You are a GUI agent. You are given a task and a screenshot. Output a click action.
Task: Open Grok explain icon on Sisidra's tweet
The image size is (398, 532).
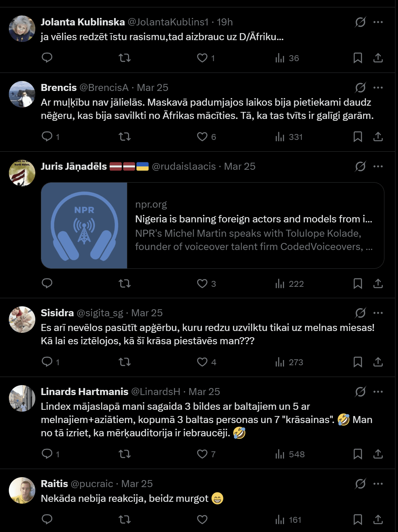(360, 313)
